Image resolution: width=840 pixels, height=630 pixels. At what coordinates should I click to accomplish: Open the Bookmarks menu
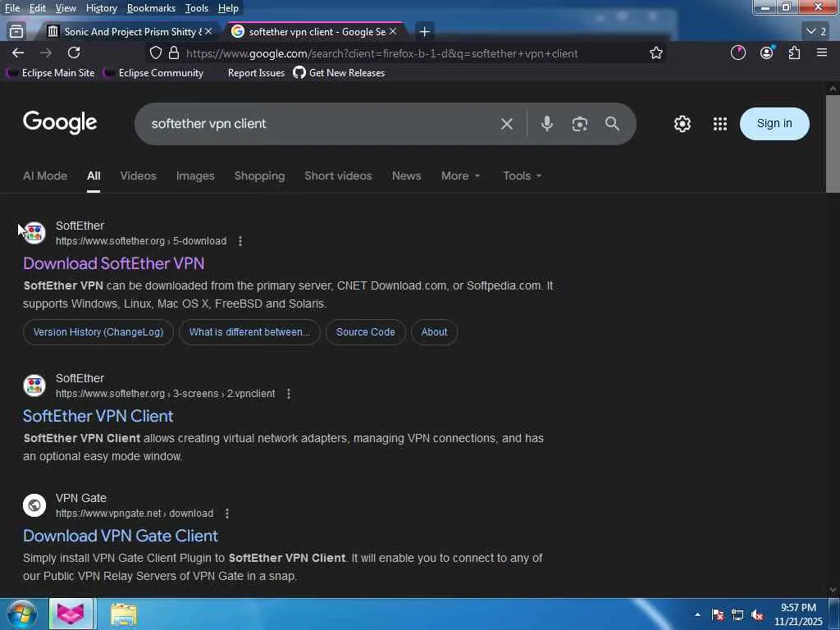point(151,8)
